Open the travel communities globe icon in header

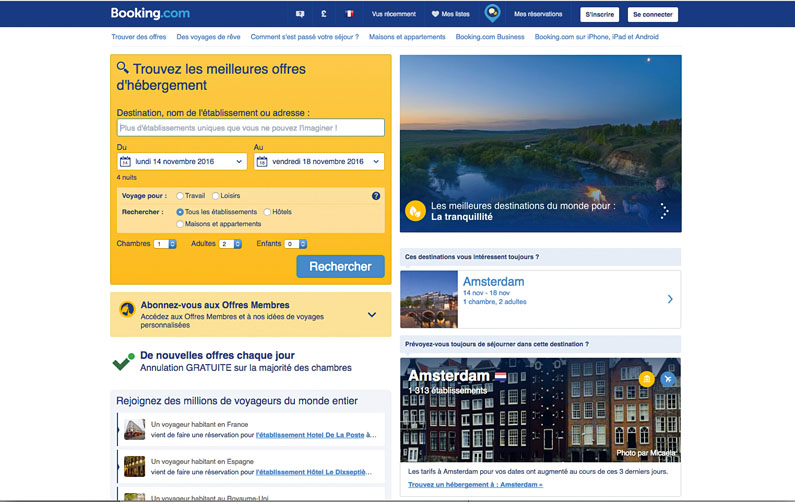coord(492,13)
